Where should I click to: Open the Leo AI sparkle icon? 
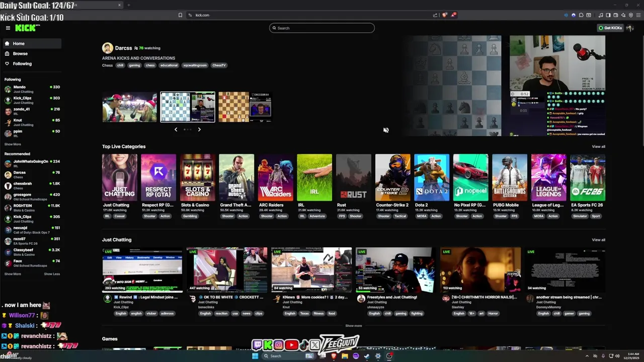[x=623, y=15]
